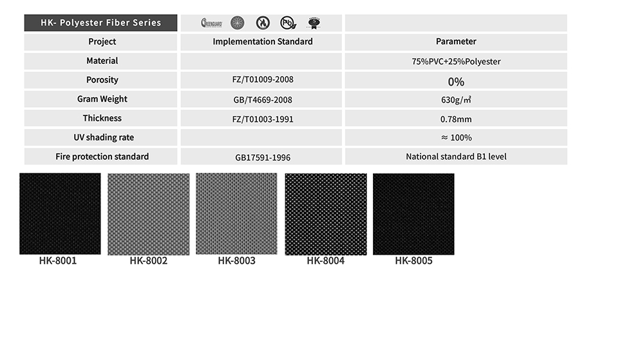This screenshot has height=363, width=644.
Task: Click the no-flame fire resistant icon
Action: click(263, 23)
